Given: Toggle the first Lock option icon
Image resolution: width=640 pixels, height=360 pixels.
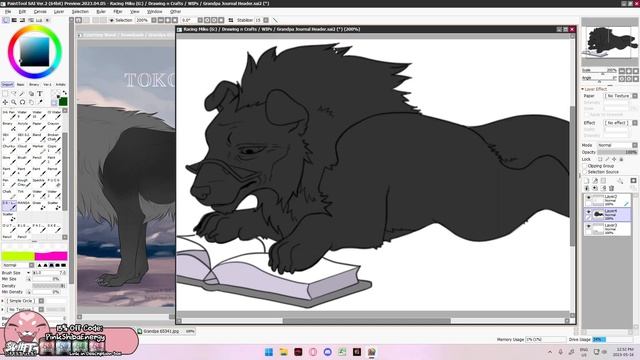Looking at the screenshot, I should [x=600, y=159].
